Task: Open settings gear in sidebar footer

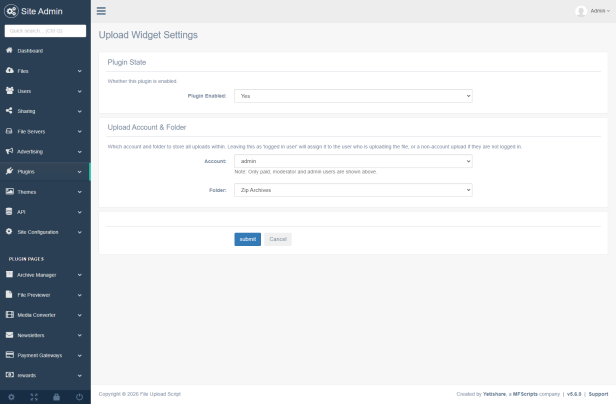Action: pyautogui.click(x=11, y=396)
